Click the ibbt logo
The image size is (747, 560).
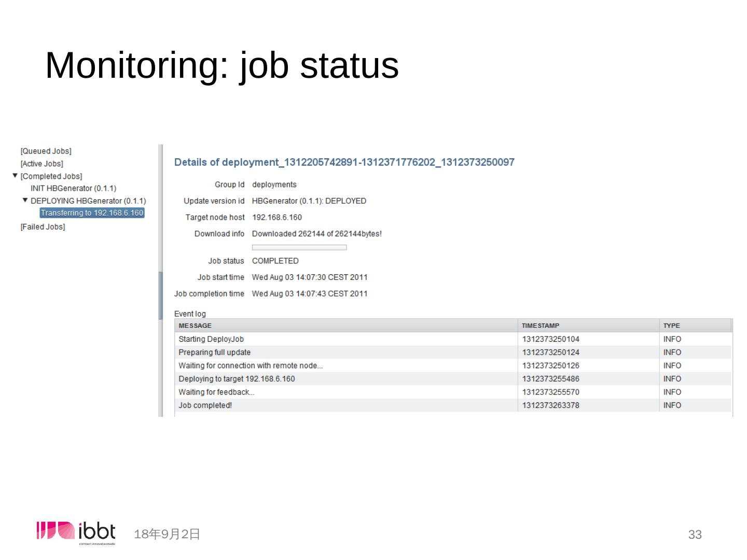point(76,533)
